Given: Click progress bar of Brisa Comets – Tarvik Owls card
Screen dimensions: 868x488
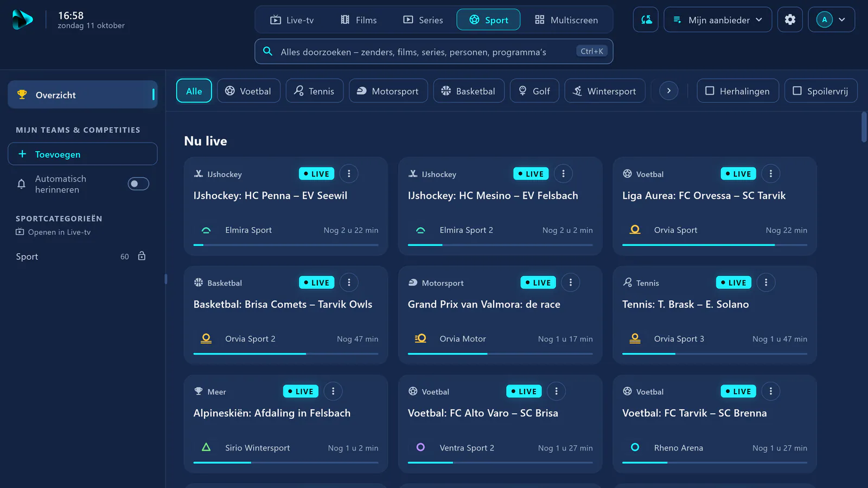Looking at the screenshot, I should pos(286,354).
